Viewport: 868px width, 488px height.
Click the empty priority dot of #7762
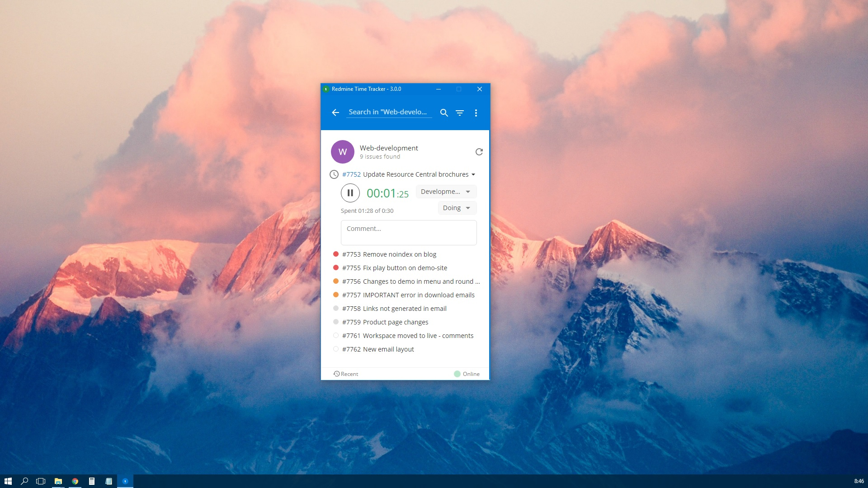[336, 349]
